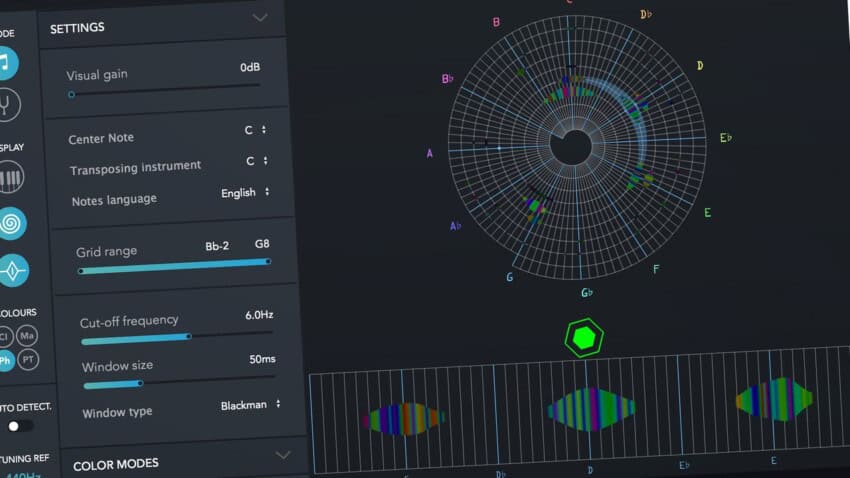The image size is (850, 478).
Task: Select the tuning fork mode icon
Action: (x=8, y=105)
